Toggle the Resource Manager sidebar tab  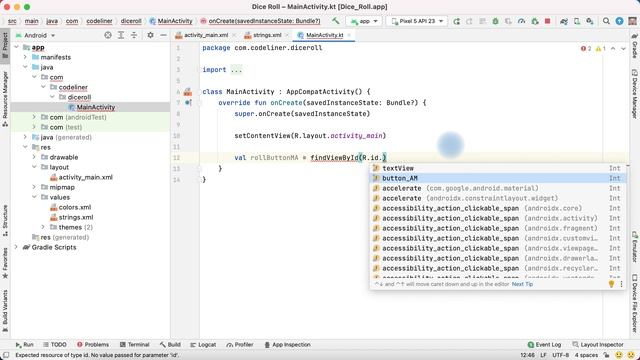pos(5,98)
